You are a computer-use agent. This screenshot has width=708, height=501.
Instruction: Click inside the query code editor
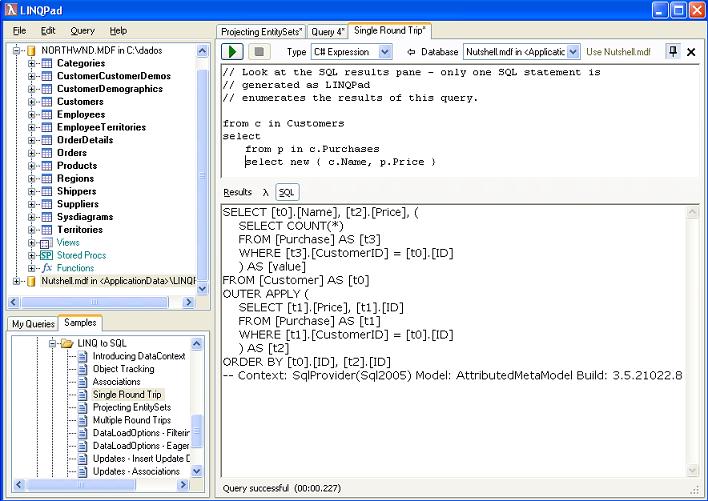coord(460,121)
